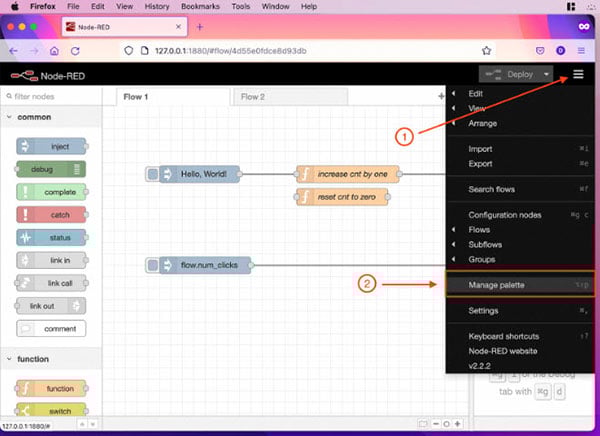Select the comment node in palette
This screenshot has width=600, height=436.
tap(51, 328)
